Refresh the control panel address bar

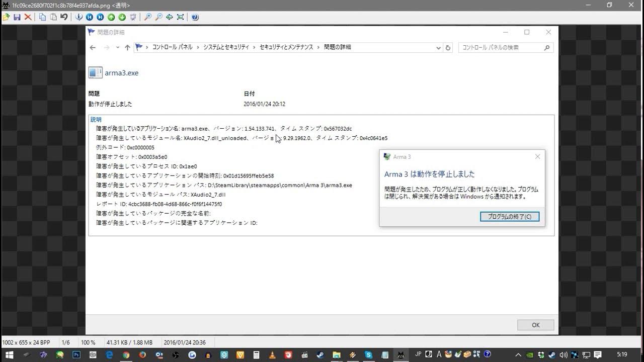(448, 47)
